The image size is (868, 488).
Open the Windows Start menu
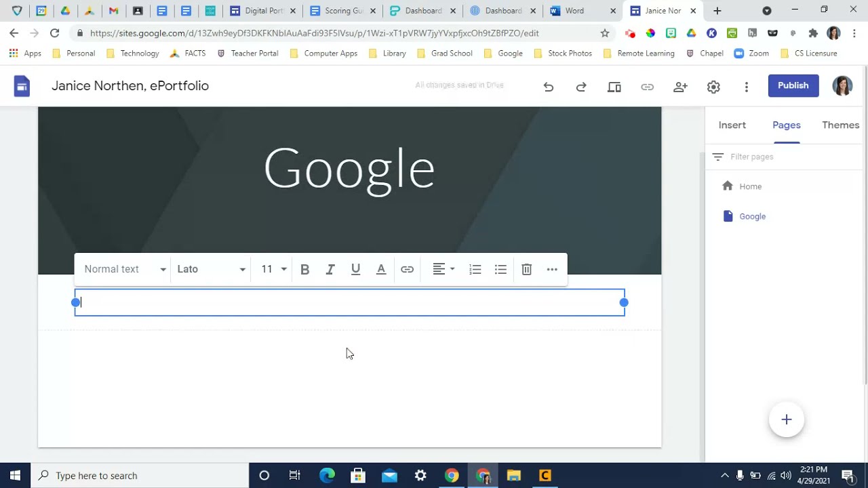(x=16, y=476)
